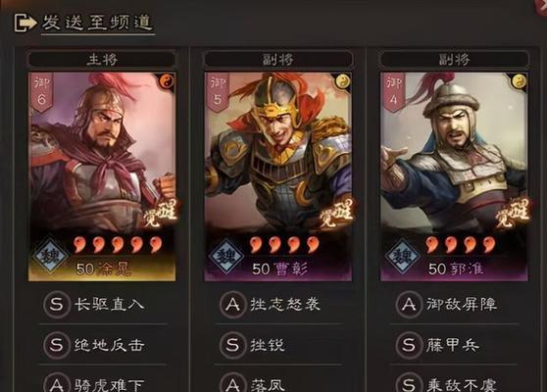Select the rightmost 副将 slot header
Screen dimensions: 547x392
(x=454, y=59)
